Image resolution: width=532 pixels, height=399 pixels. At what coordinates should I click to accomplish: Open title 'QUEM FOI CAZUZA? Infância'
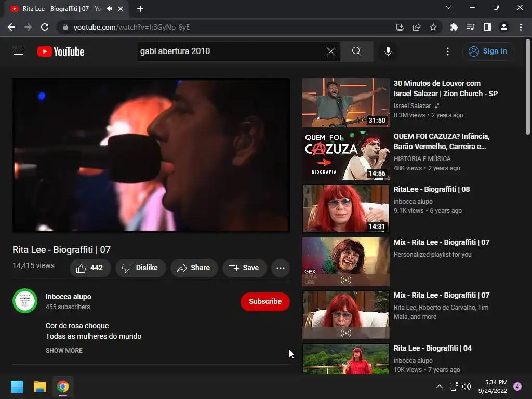442,141
